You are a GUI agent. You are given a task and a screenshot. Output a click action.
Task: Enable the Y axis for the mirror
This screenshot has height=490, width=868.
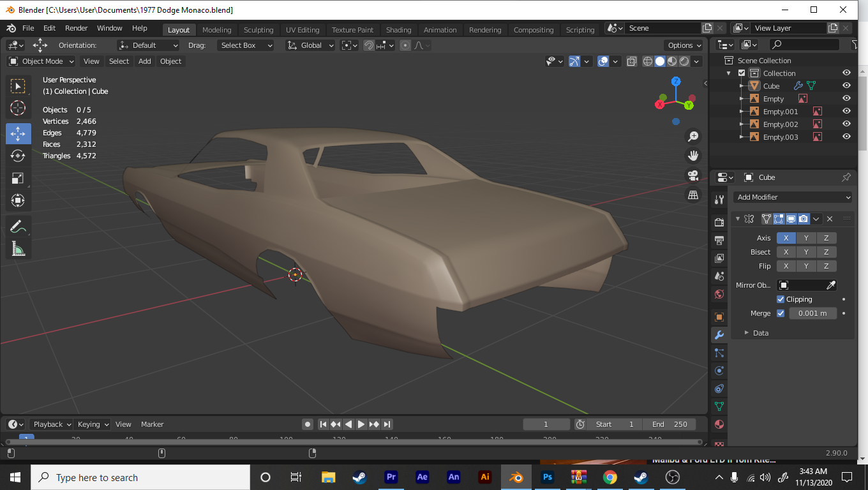click(x=806, y=238)
